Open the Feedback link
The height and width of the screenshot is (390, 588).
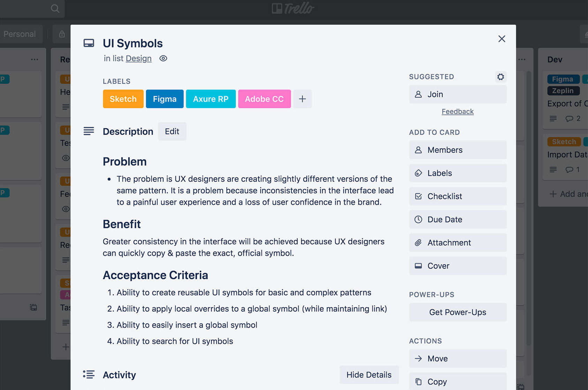458,112
